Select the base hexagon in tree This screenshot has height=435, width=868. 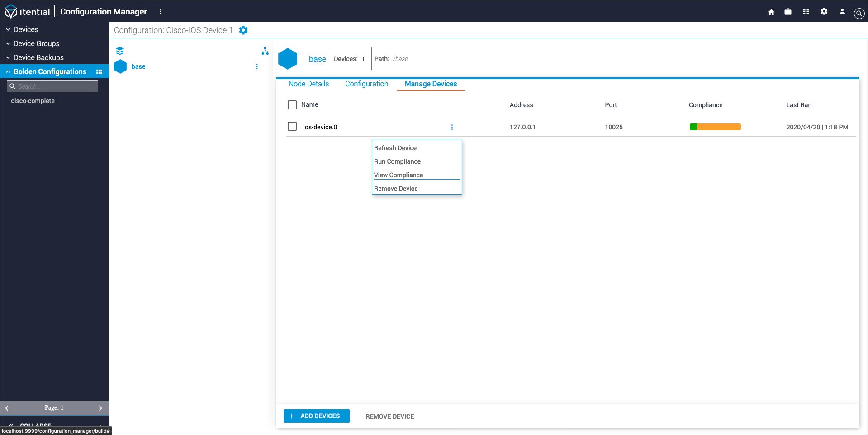[x=120, y=66]
